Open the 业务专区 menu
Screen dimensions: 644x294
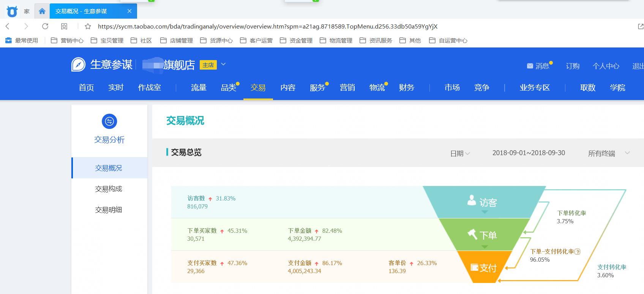pos(535,87)
